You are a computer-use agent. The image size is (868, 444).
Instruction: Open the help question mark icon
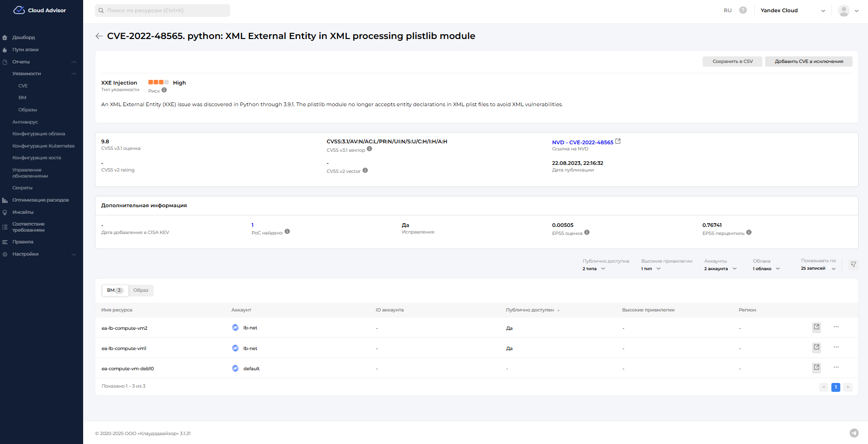click(743, 10)
